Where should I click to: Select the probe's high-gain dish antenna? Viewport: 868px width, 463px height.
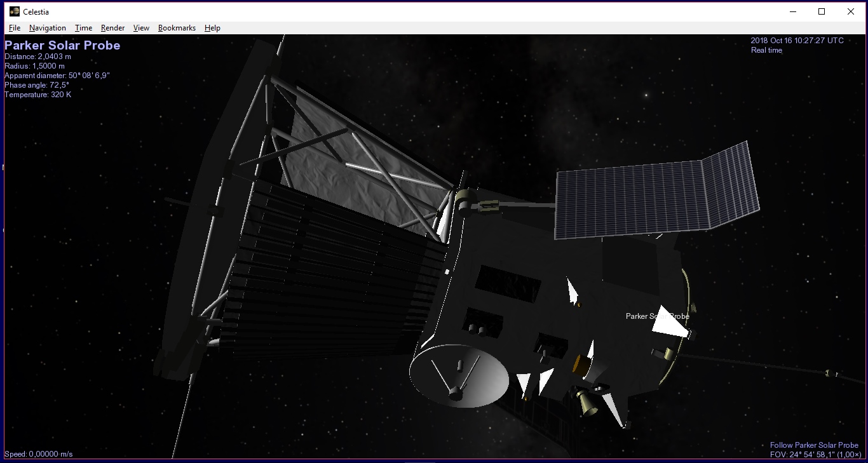click(x=459, y=376)
